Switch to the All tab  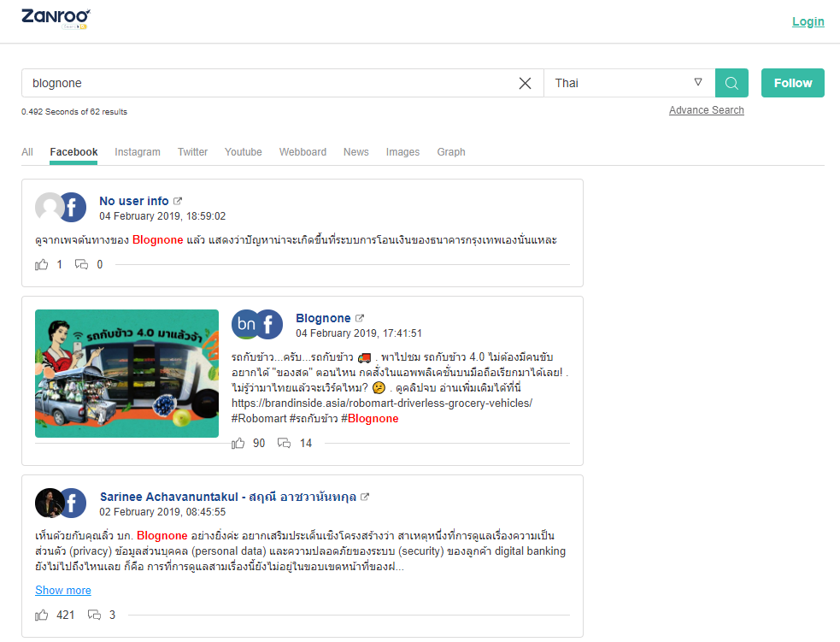point(27,152)
